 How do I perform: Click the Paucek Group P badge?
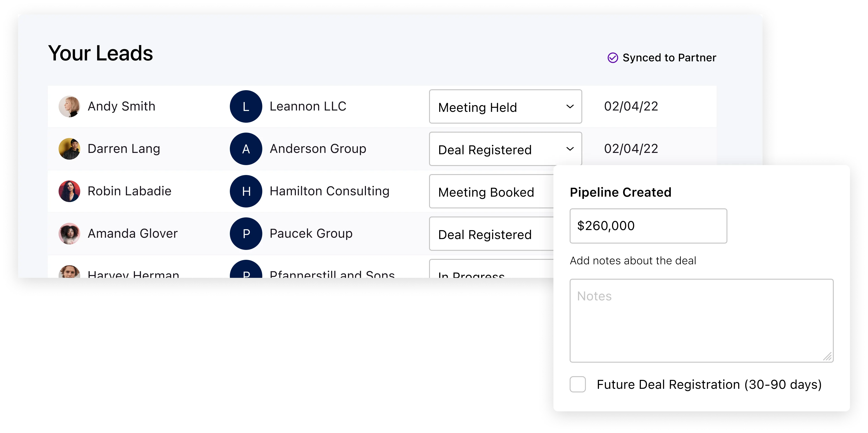click(246, 233)
